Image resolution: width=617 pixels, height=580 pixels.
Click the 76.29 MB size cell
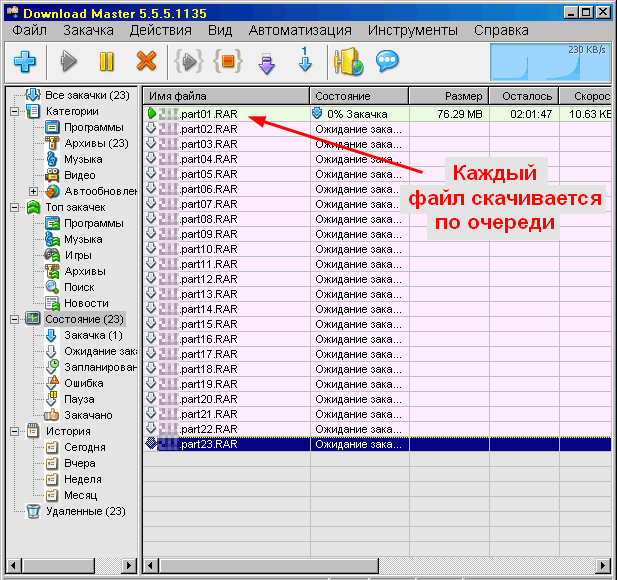(x=449, y=114)
